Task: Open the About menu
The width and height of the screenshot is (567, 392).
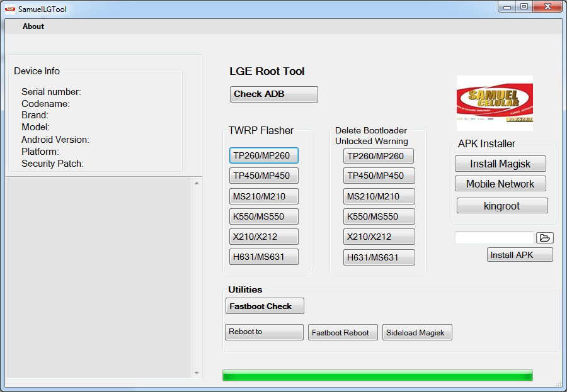Action: 33,26
